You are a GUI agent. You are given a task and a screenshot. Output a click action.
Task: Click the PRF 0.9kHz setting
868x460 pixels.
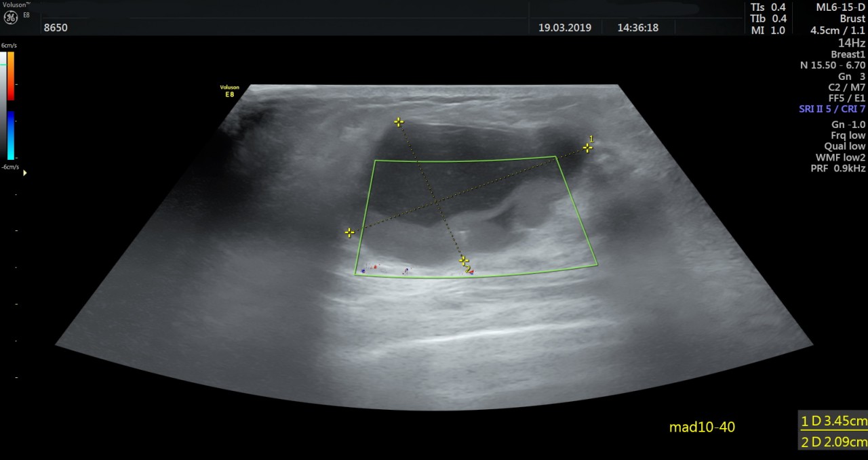point(838,168)
